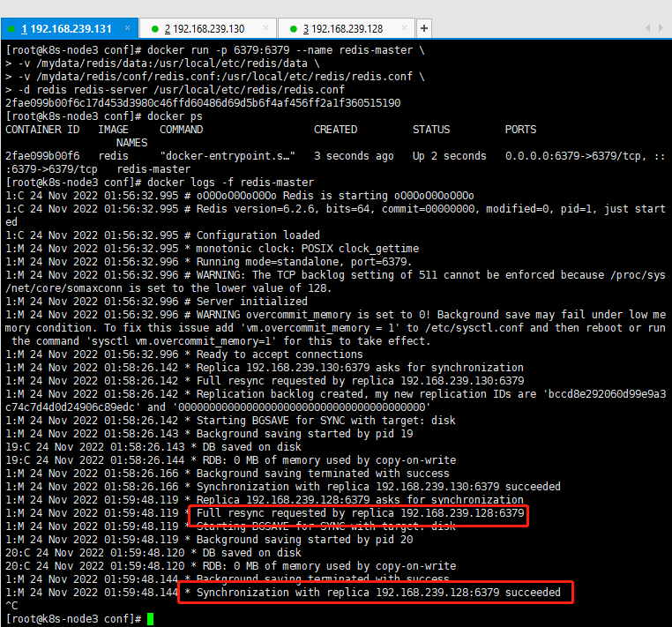Close the 192.168.239.130 tab
Screen dimensions: 672x627
point(265,28)
